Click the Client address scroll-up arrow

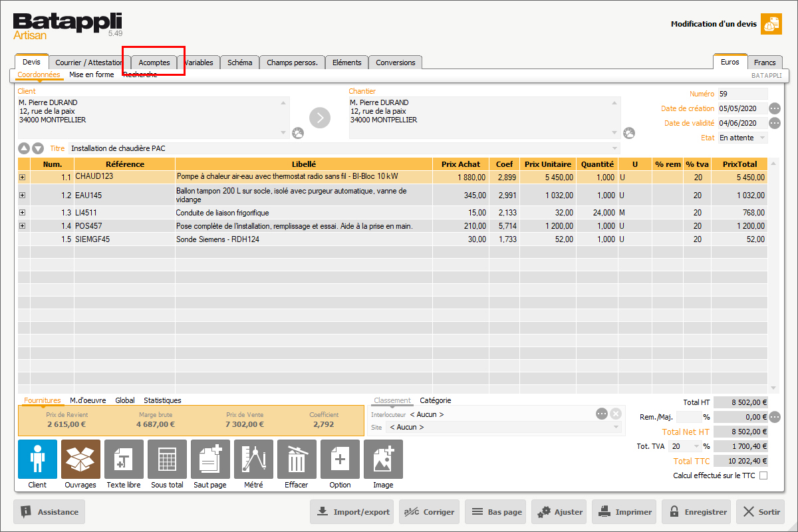tap(285, 103)
